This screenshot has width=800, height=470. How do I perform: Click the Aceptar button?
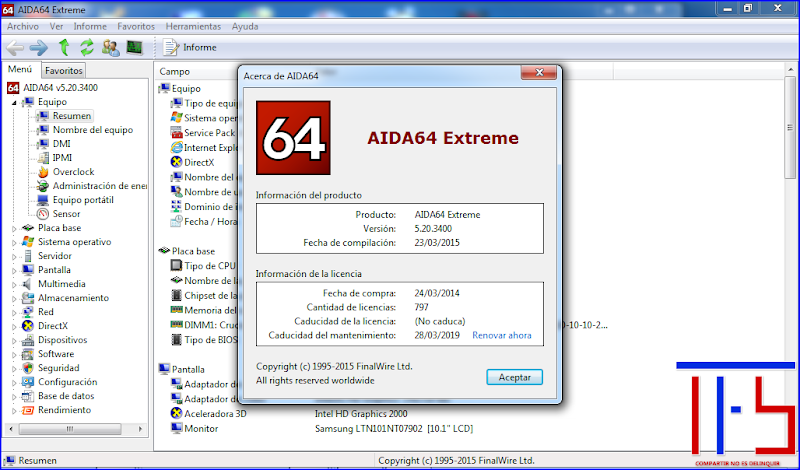(x=514, y=377)
